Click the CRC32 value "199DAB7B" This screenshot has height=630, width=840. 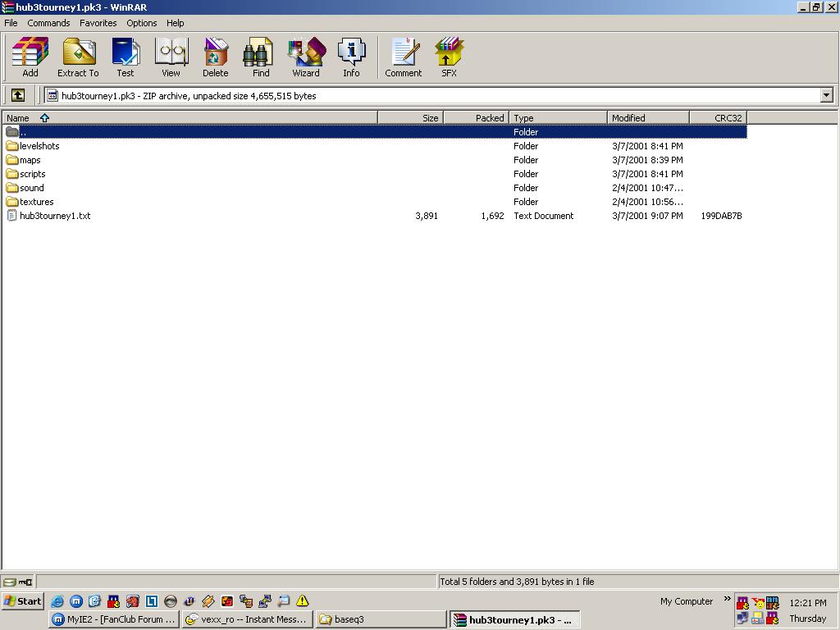click(721, 216)
